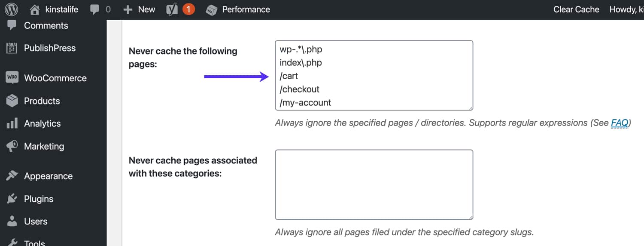Open the kinstalife site home icon

[35, 9]
